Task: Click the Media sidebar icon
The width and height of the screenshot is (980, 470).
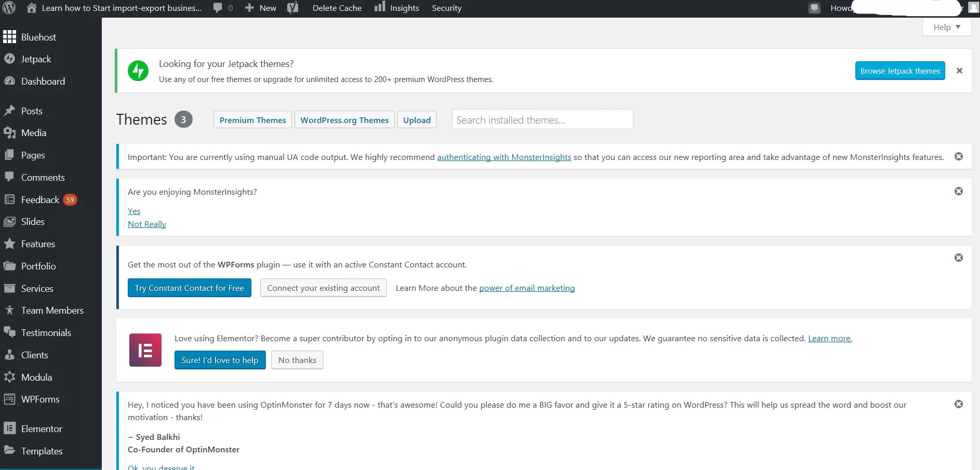Action: click(x=9, y=133)
